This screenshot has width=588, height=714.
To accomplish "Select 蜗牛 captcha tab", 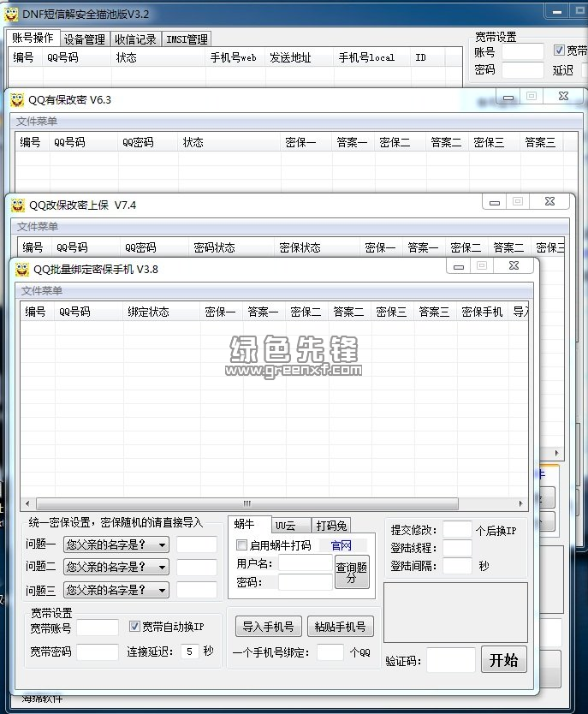I will click(249, 524).
